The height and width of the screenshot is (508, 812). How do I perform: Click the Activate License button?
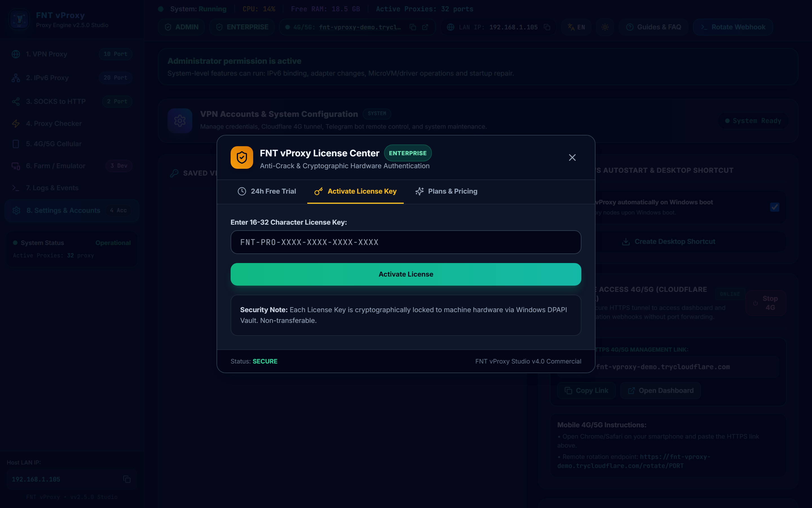(x=406, y=274)
